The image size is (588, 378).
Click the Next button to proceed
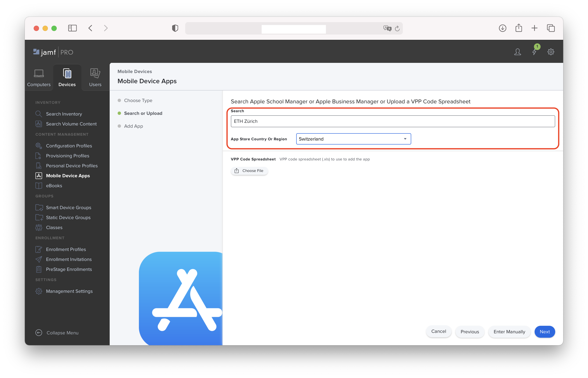tap(545, 331)
